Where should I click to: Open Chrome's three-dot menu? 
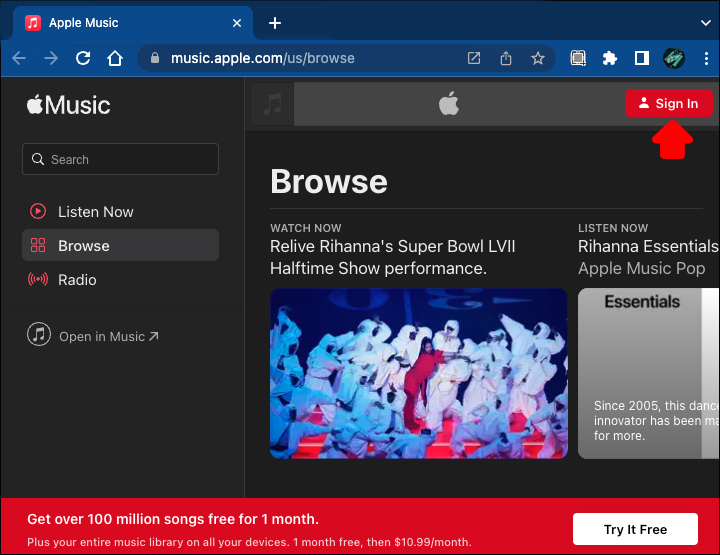[706, 58]
